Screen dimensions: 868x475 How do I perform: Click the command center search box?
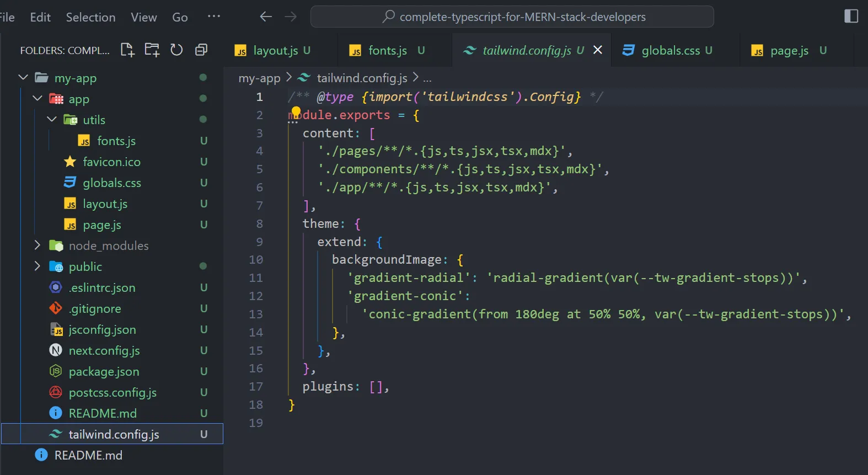pos(512,17)
